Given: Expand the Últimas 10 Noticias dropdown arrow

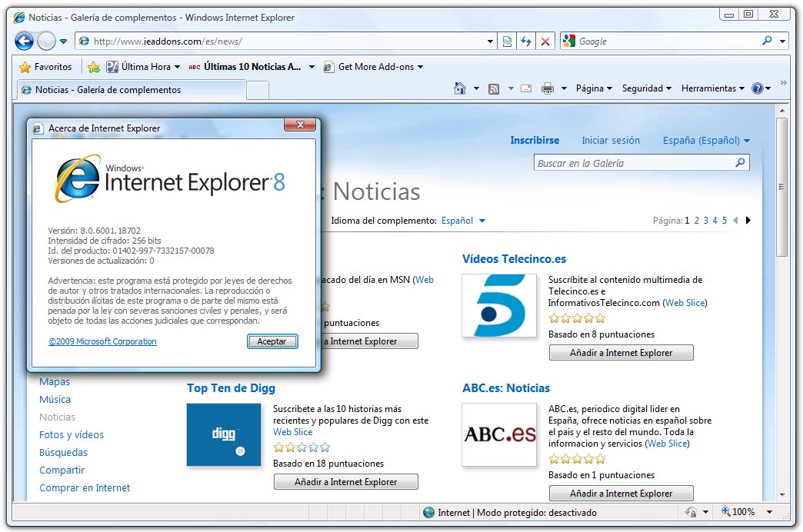Looking at the screenshot, I should 312,67.
